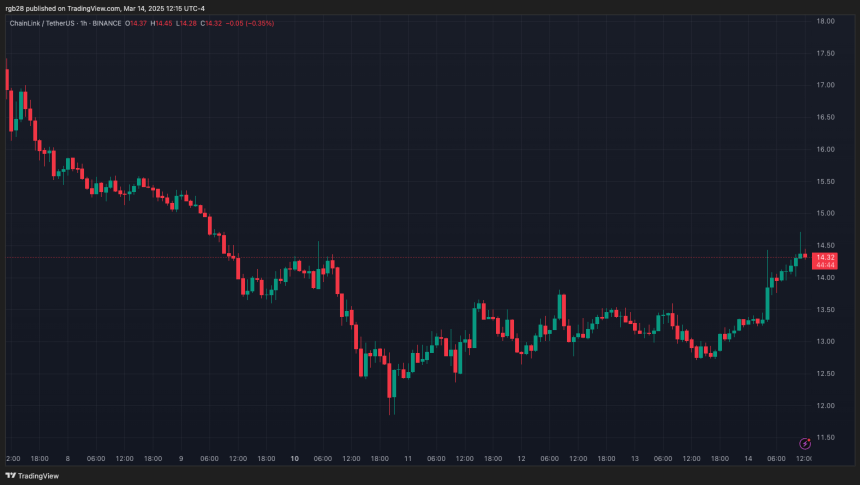Screen dimensions: 860x485
Task: Click the TradingView logo at bottom left
Action: [32, 476]
